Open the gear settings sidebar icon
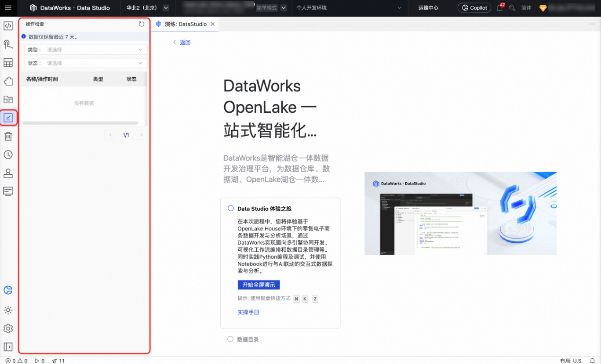Image resolution: width=601 pixels, height=364 pixels. [x=8, y=328]
